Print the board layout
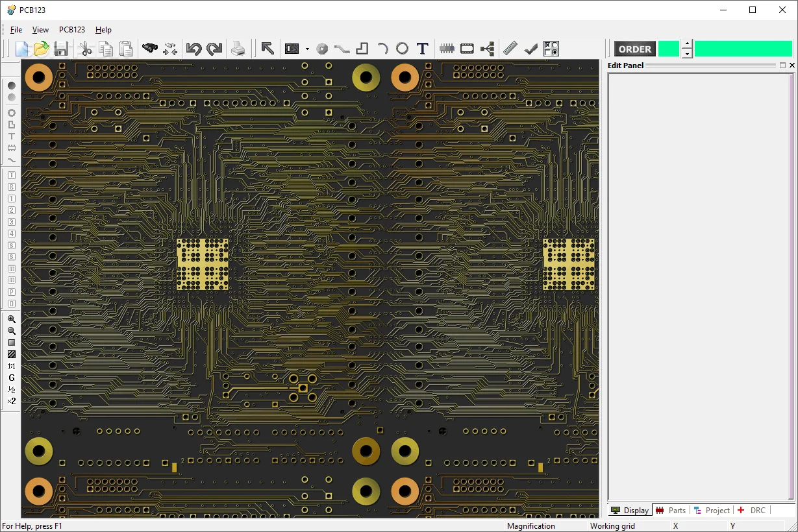 [x=238, y=48]
